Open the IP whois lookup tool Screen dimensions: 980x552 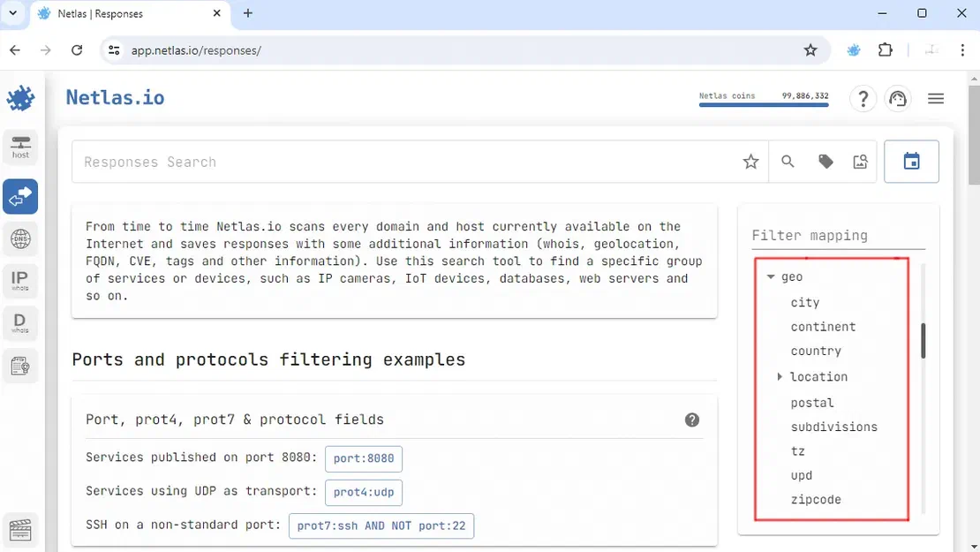point(19,280)
